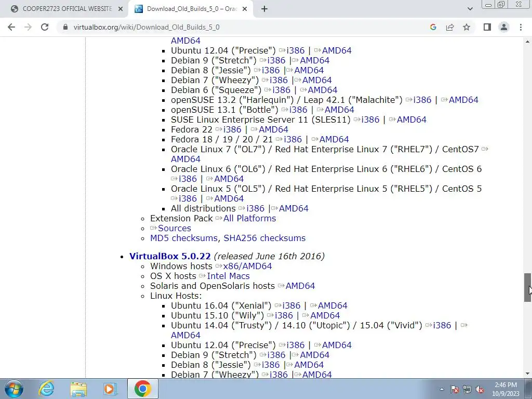The image size is (532, 399).
Task: Download All distributions i386 installer
Action: [x=255, y=209]
